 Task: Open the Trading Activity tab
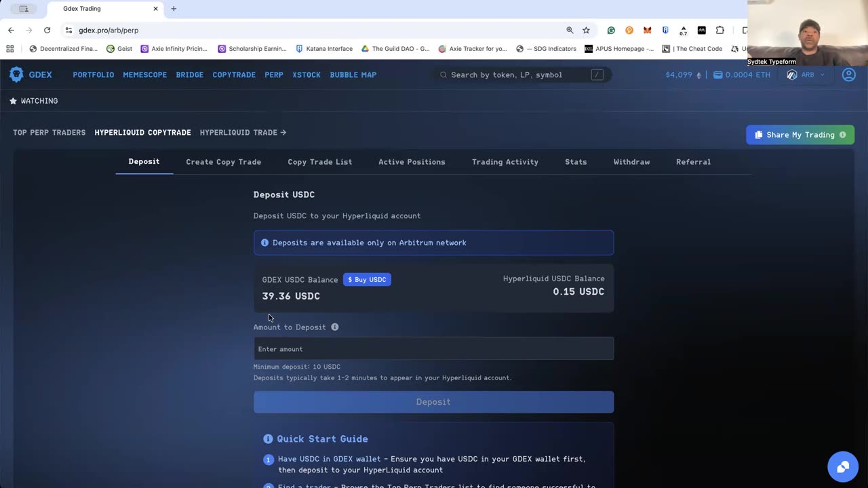[505, 162]
